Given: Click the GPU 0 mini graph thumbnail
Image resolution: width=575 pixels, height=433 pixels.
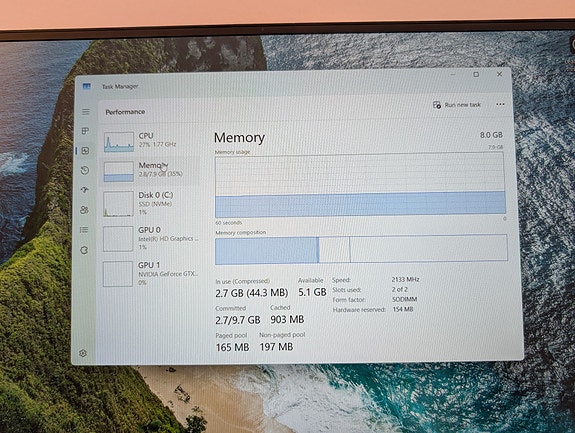Looking at the screenshot, I should 118,239.
